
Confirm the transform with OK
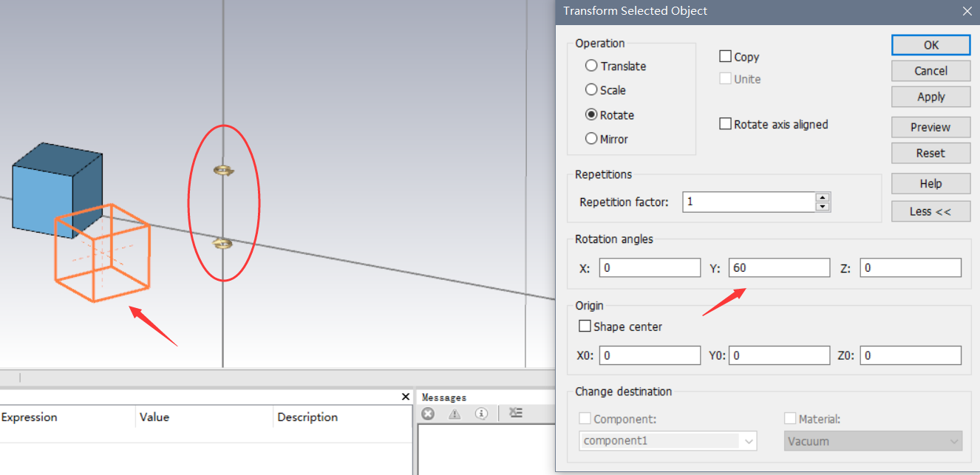pos(930,44)
